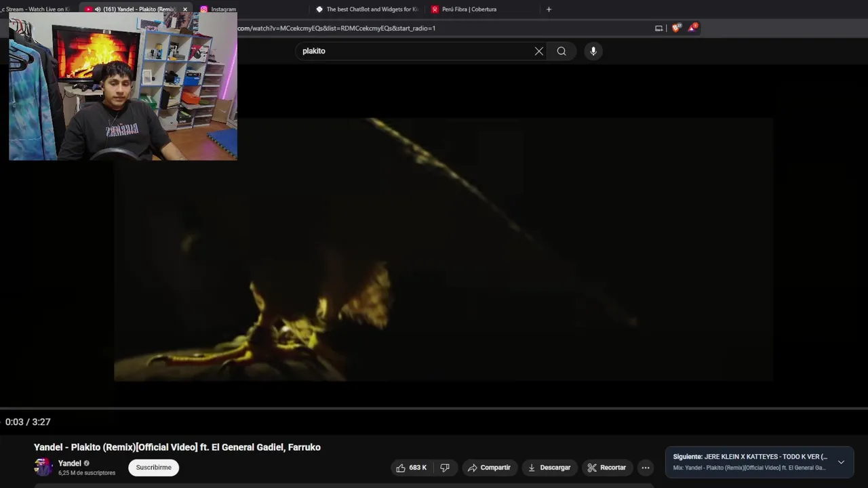Click the Descargar download button

(x=549, y=468)
